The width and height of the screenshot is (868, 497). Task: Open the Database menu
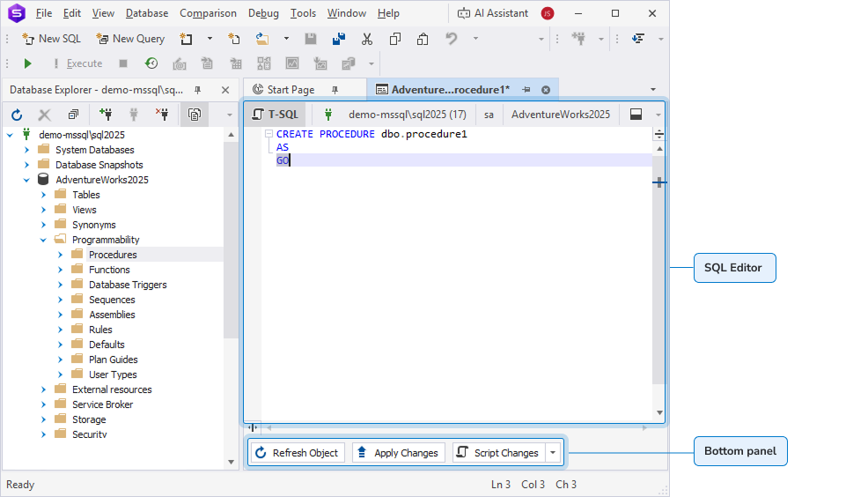[147, 13]
